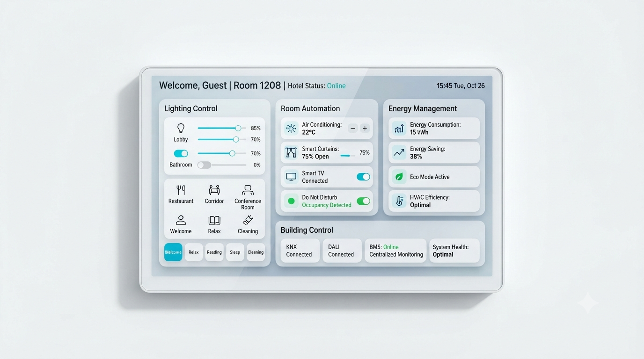Click the green Do Not Disturb dot icon
Image resolution: width=644 pixels, height=359 pixels.
291,201
